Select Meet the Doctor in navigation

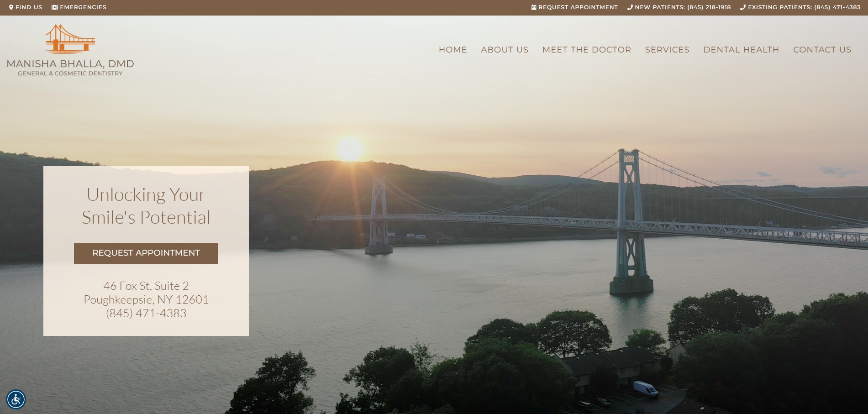586,50
